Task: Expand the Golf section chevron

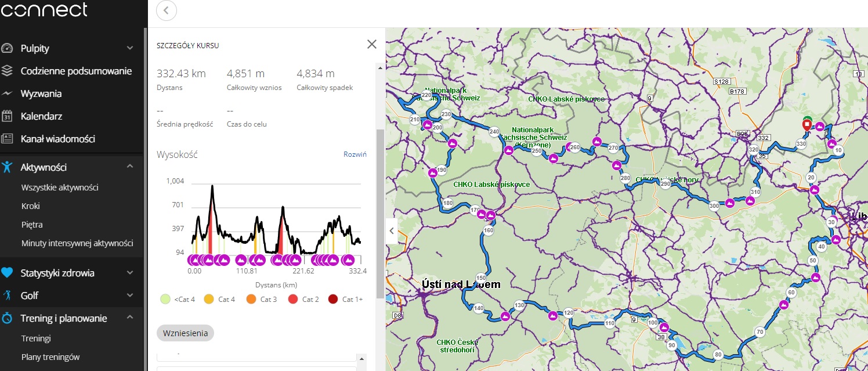Action: (130, 295)
